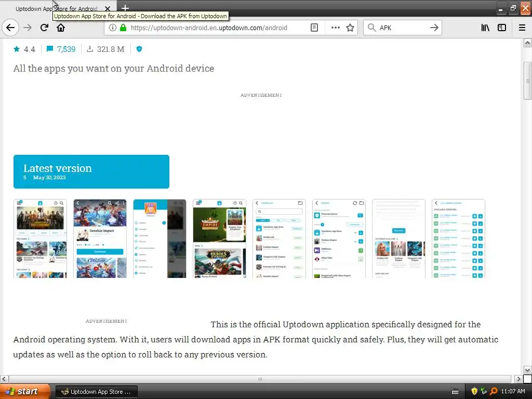Open the Library bookshelf icon
This screenshot has height=399, width=532.
(485, 28)
